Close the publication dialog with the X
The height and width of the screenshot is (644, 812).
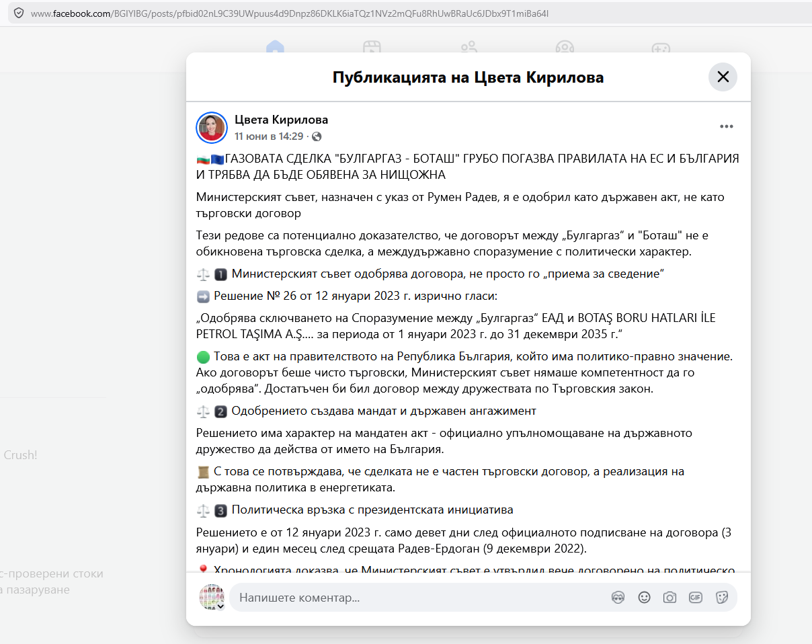(x=723, y=77)
